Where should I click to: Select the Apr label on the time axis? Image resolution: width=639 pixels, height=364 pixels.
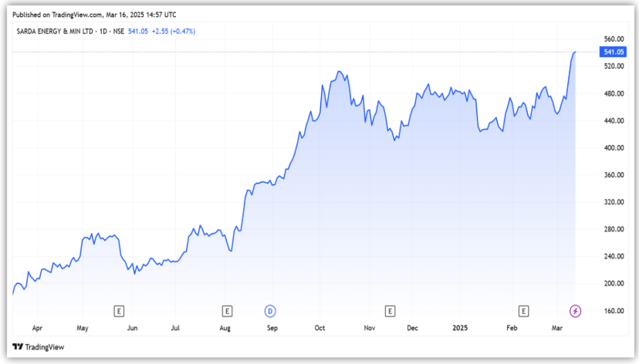[x=38, y=329]
